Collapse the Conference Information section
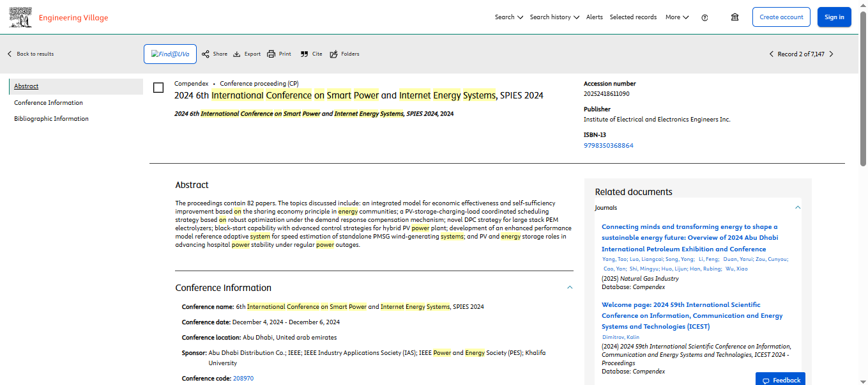 [x=570, y=288]
